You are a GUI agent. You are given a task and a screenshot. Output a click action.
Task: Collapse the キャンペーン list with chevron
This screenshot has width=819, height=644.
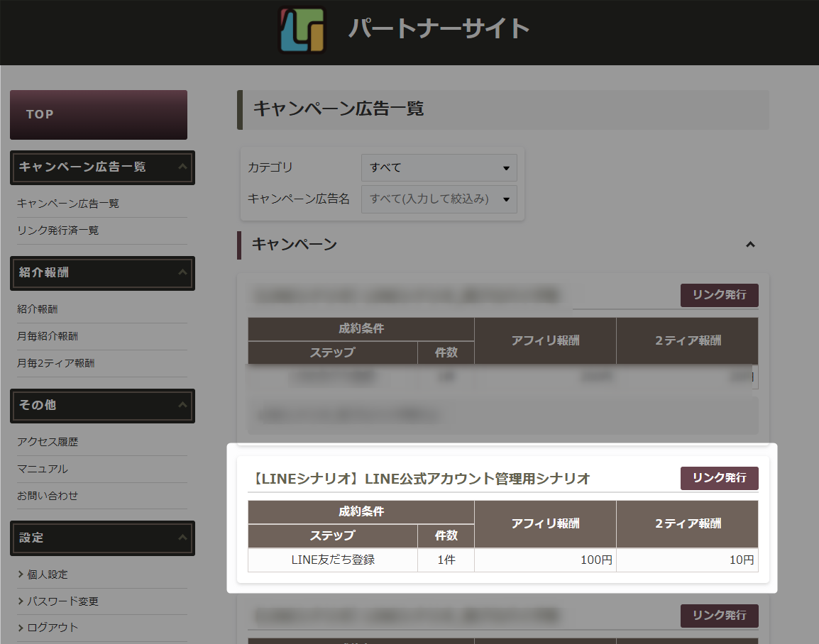(750, 244)
